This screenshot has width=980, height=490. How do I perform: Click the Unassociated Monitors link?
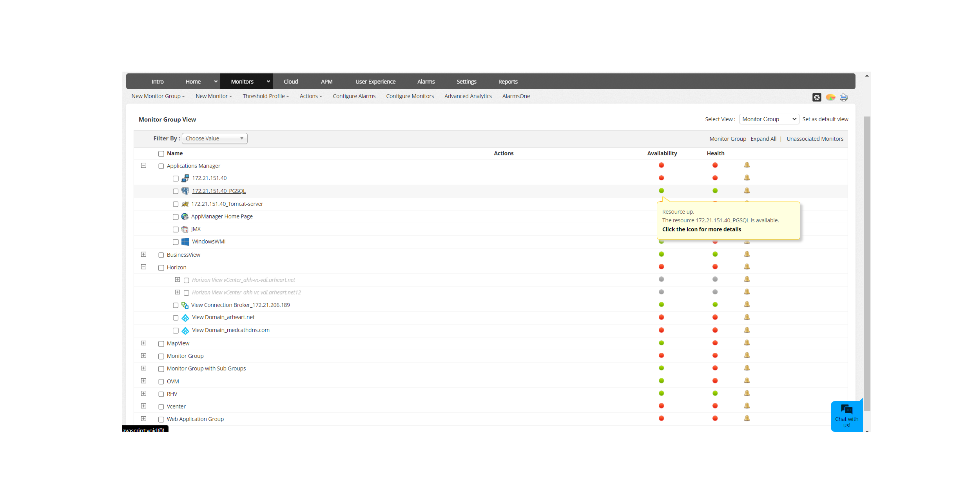pyautogui.click(x=815, y=139)
